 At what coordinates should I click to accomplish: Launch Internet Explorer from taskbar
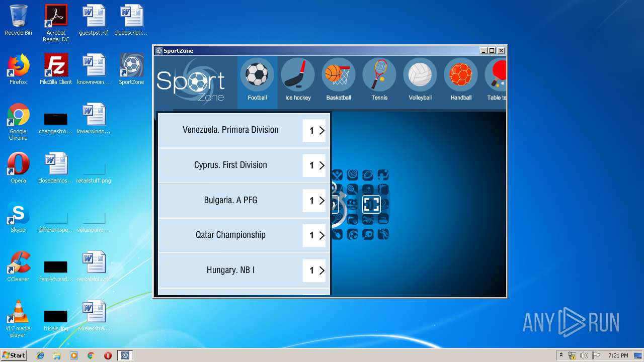tap(40, 355)
